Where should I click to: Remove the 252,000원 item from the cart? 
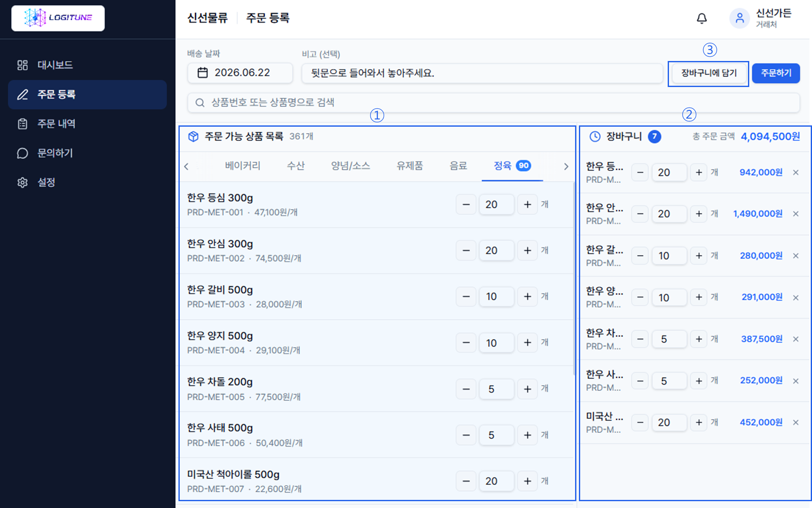(x=796, y=380)
